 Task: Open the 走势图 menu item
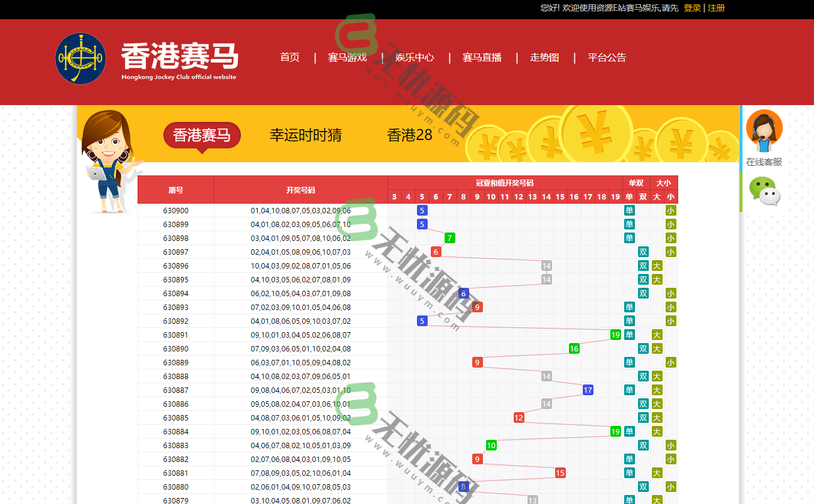pyautogui.click(x=544, y=58)
